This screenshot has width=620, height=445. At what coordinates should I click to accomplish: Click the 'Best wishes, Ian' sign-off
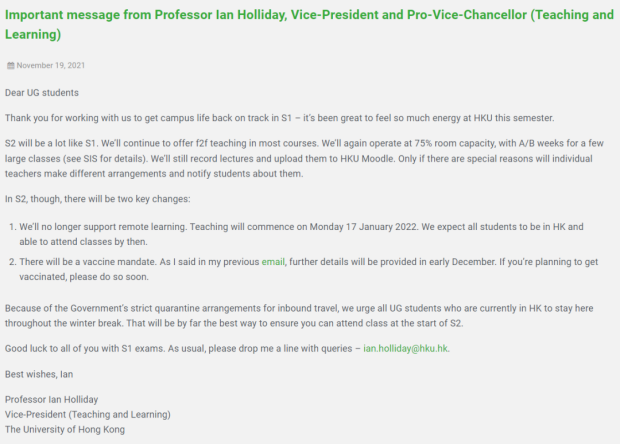[39, 374]
